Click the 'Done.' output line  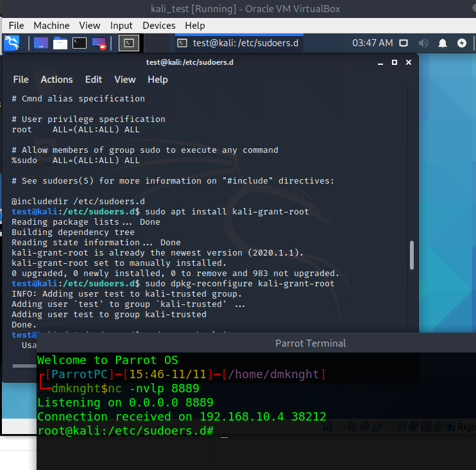pyautogui.click(x=24, y=325)
